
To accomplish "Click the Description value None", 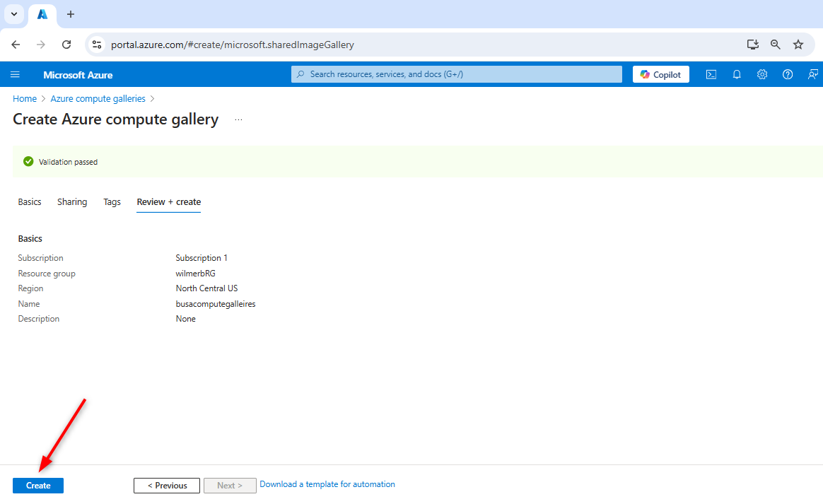I will pos(186,320).
